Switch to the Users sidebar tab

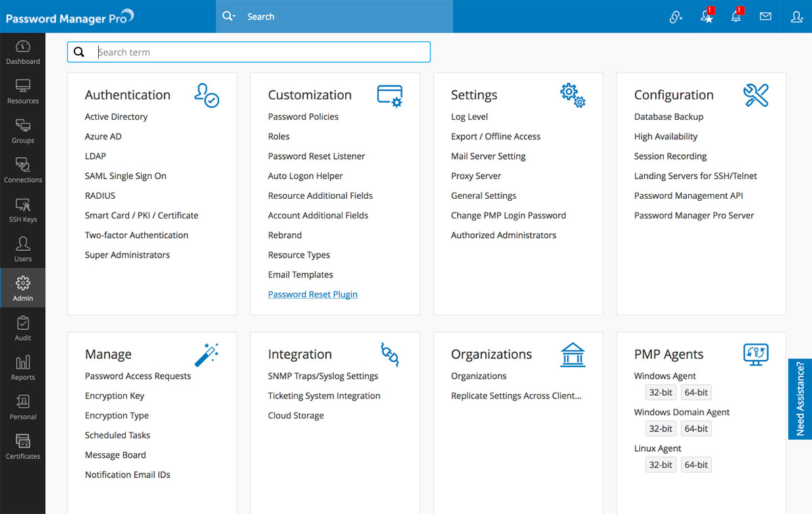23,249
